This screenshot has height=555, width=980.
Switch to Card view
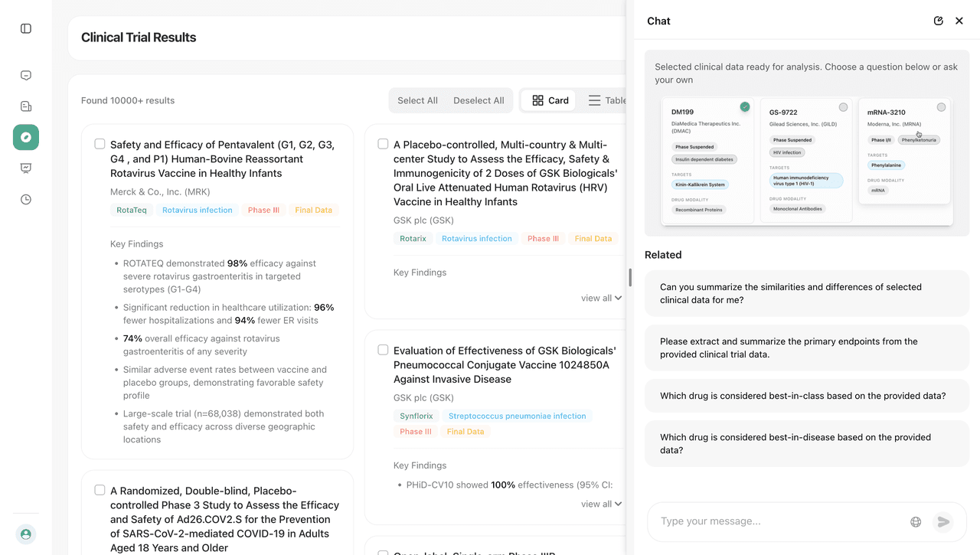[x=548, y=100]
